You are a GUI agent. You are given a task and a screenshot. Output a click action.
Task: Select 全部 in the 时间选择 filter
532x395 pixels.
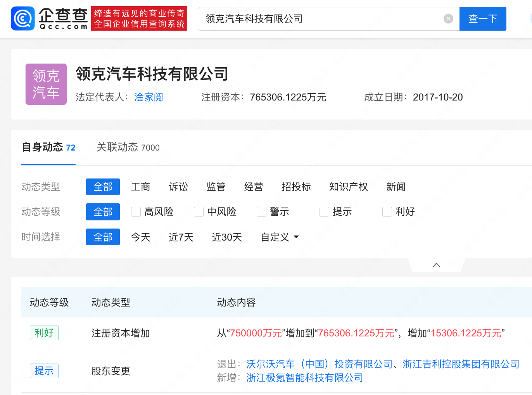click(103, 237)
